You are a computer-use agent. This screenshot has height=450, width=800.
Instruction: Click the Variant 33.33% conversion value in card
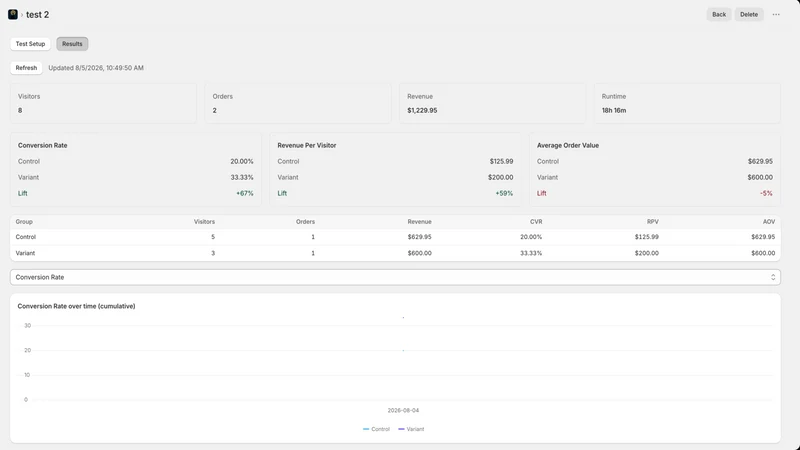coord(242,178)
